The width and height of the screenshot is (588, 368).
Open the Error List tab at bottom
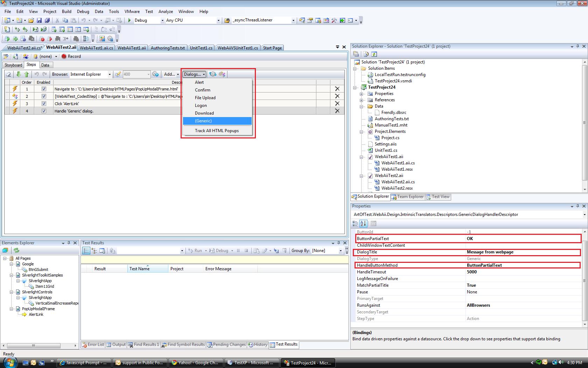[x=93, y=345]
